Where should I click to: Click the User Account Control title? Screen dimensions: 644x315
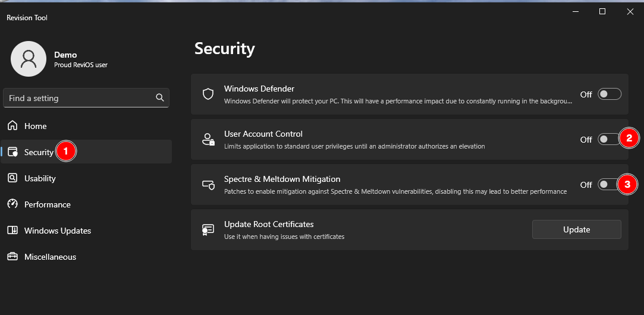tap(263, 134)
